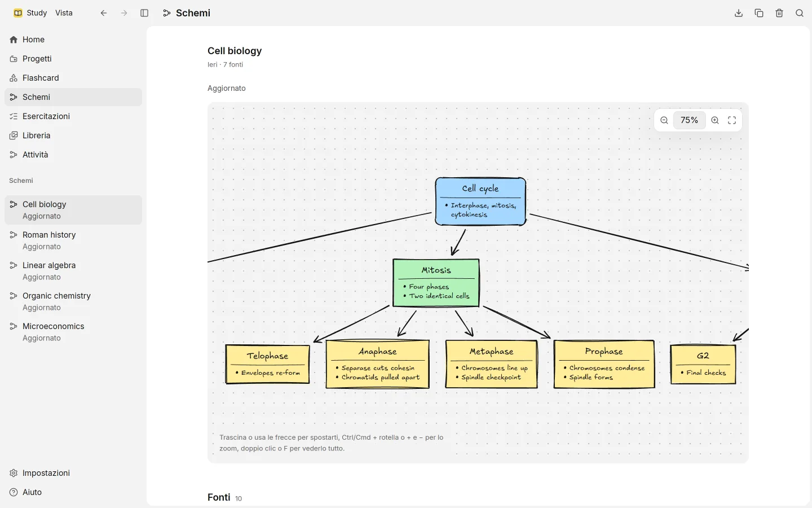The height and width of the screenshot is (508, 812).
Task: Open search with the magnifier icon
Action: pyautogui.click(x=800, y=13)
